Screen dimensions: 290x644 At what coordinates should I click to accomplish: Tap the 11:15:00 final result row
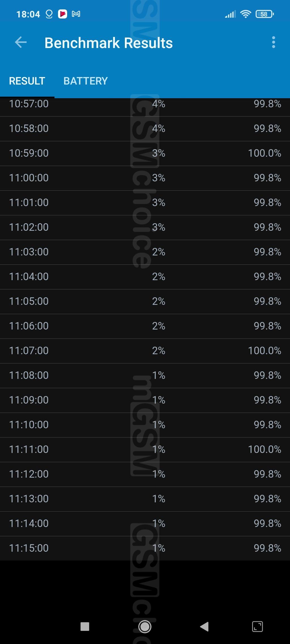(x=145, y=548)
